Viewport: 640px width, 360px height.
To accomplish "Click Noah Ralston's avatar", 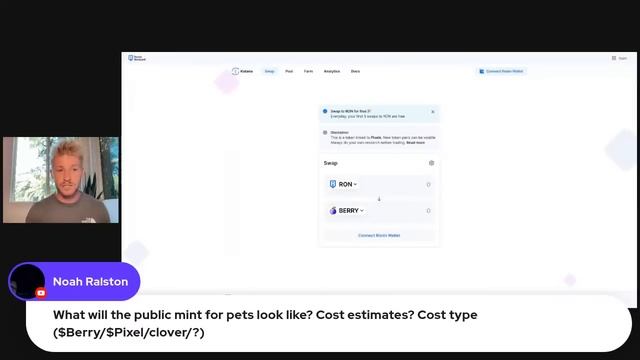I will [27, 282].
